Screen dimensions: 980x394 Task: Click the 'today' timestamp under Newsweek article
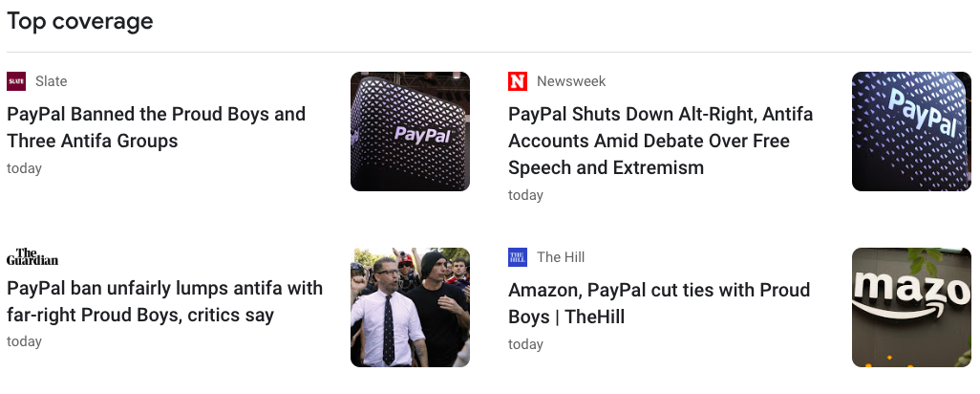(525, 195)
